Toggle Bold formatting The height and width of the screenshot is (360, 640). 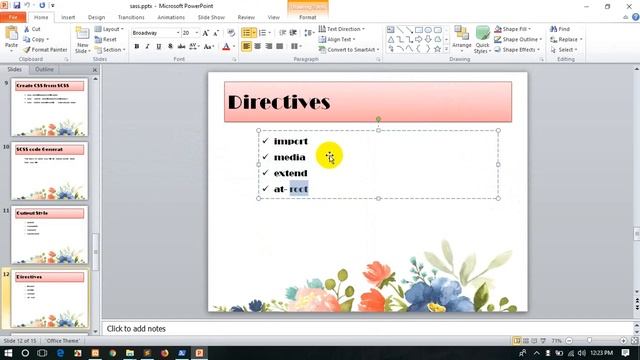pos(137,47)
